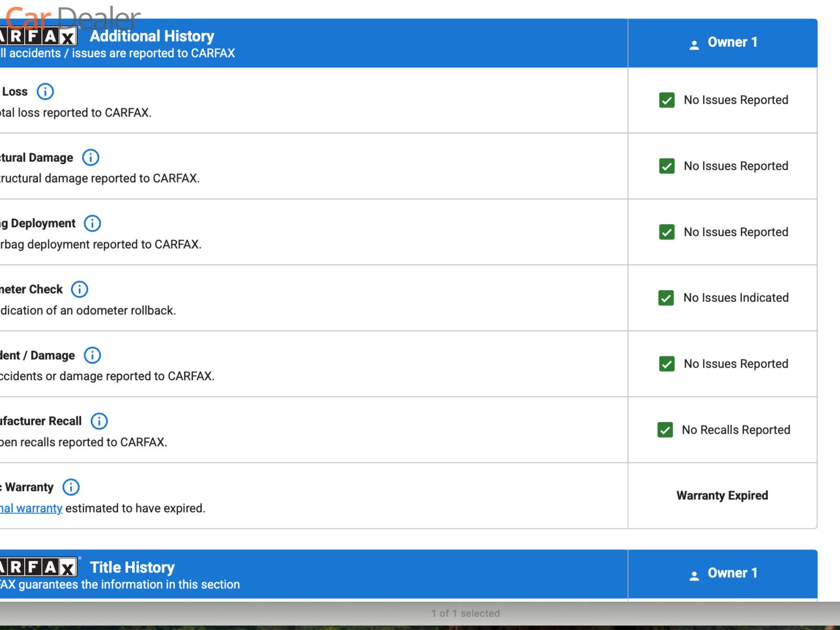
Task: Click owner person icon in Additional History header
Action: pos(694,45)
